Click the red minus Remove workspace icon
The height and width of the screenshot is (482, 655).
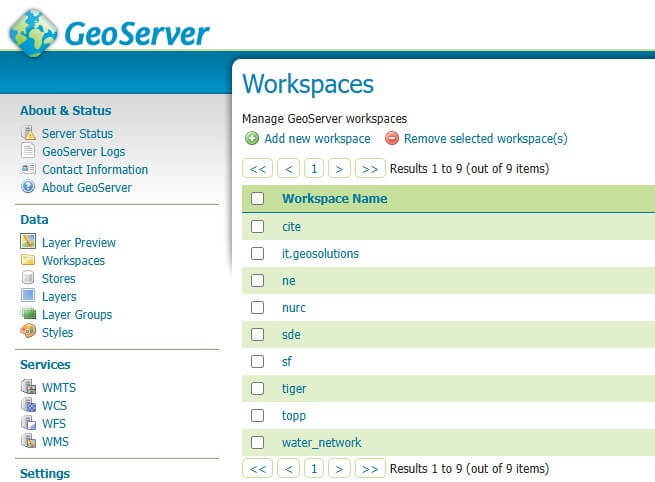pos(392,138)
